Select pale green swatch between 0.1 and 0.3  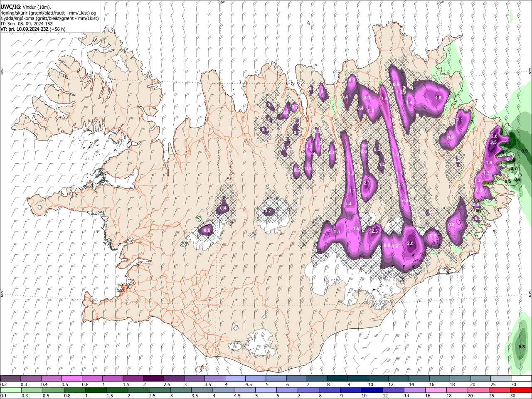coord(11,390)
